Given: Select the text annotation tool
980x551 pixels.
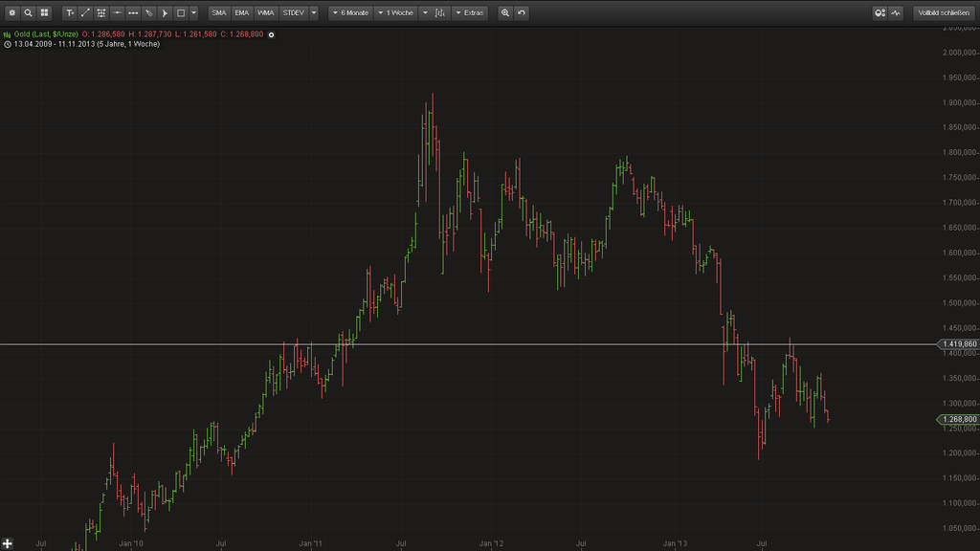Looking at the screenshot, I should pyautogui.click(x=70, y=12).
